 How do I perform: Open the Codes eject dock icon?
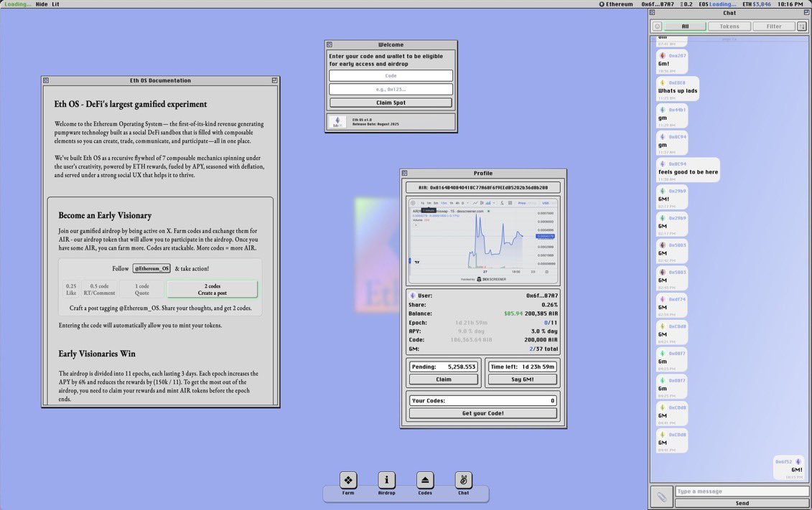pos(424,480)
